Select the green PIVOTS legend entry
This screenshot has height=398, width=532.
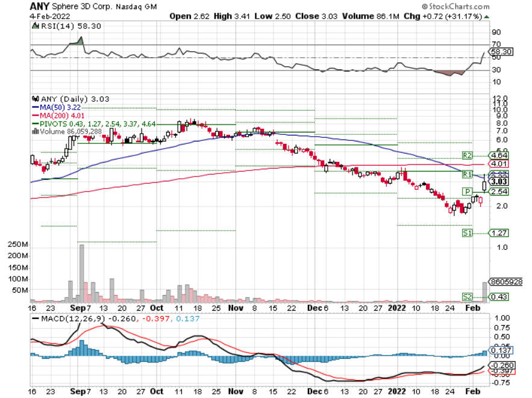93,124
